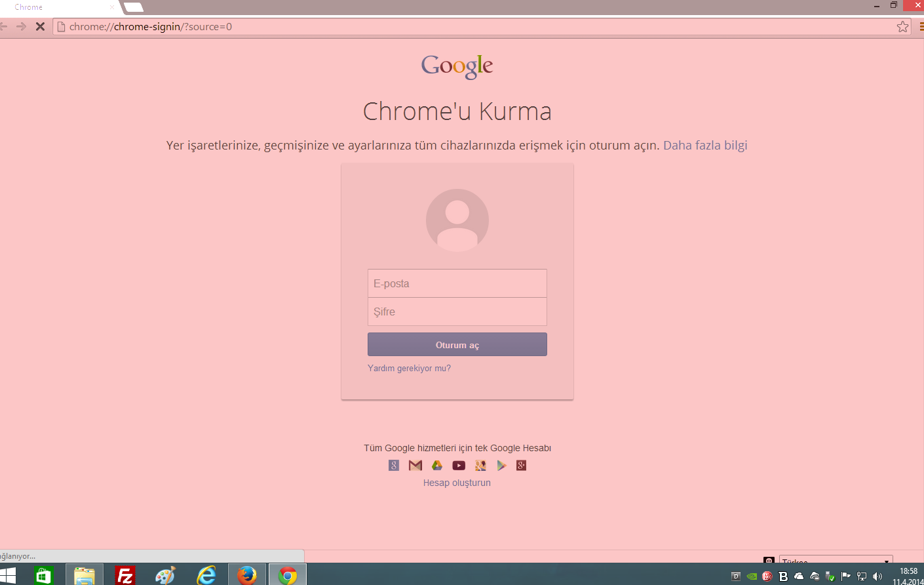Click the Oturum aç button

point(457,344)
